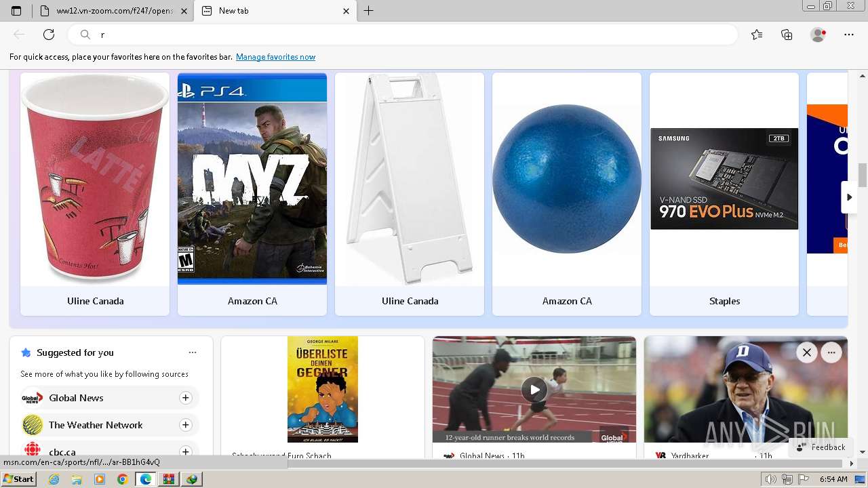The image size is (868, 488).
Task: Open The Weather Network source
Action: [x=96, y=425]
